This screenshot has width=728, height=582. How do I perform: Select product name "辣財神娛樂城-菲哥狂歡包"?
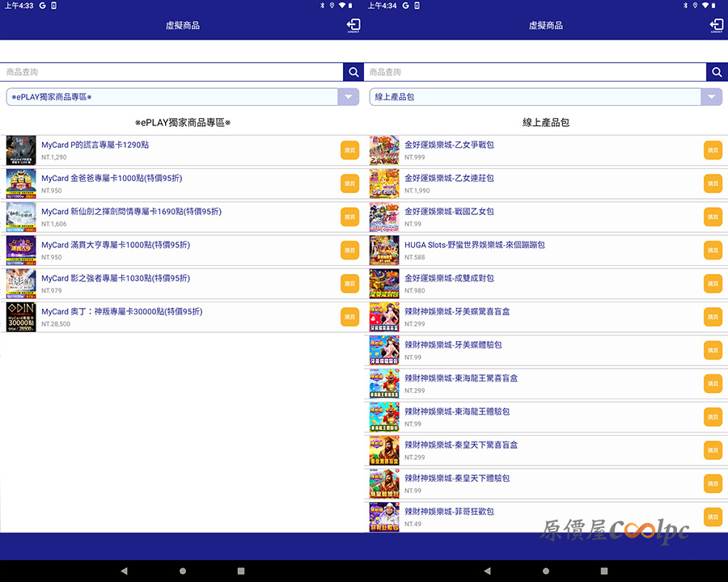(x=450, y=512)
